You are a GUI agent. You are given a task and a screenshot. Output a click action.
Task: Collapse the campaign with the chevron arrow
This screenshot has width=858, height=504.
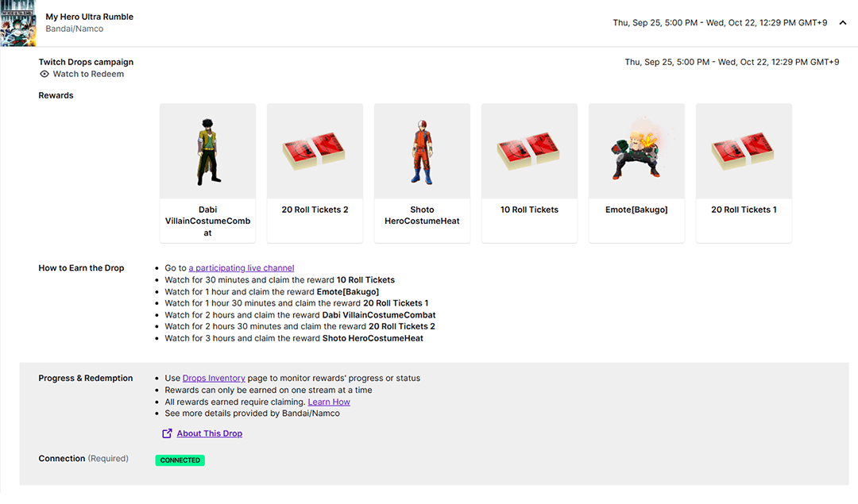pyautogui.click(x=843, y=23)
